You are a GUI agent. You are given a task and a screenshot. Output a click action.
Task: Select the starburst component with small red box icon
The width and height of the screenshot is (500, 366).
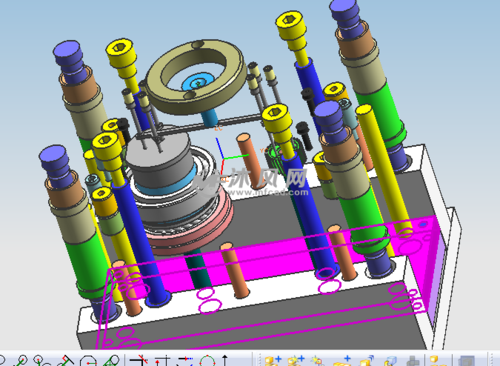click(x=317, y=361)
